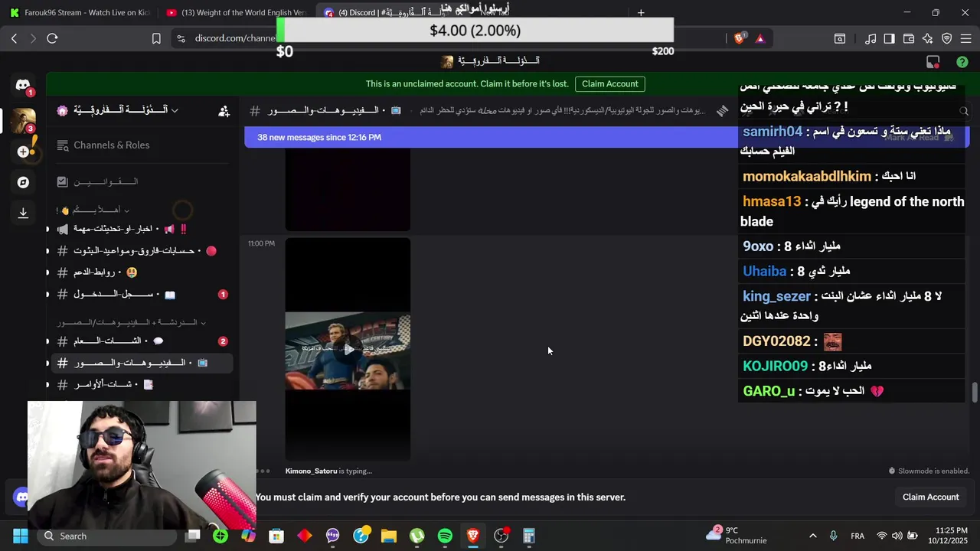Open OBS Studio from the taskbar
980x551 pixels.
point(501,536)
